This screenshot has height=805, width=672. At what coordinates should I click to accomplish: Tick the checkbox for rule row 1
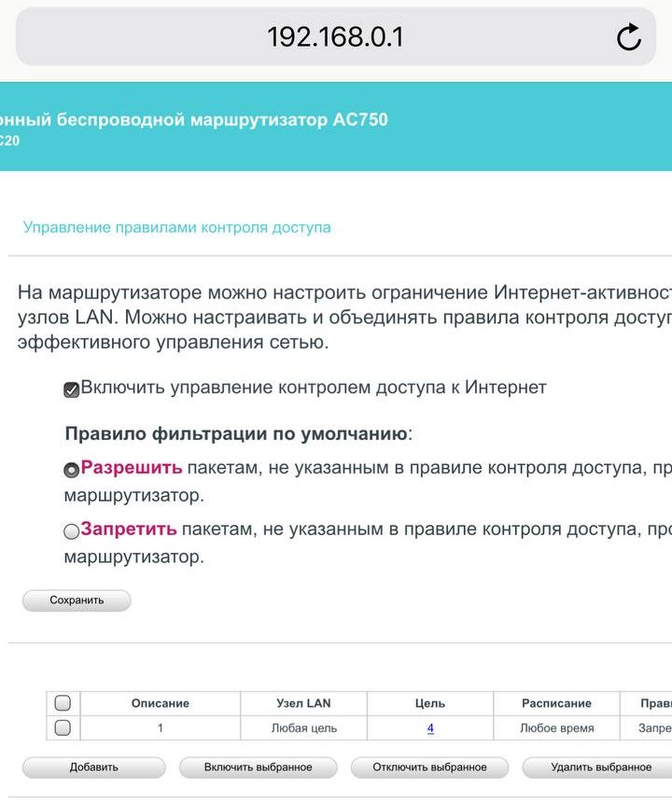(x=63, y=727)
